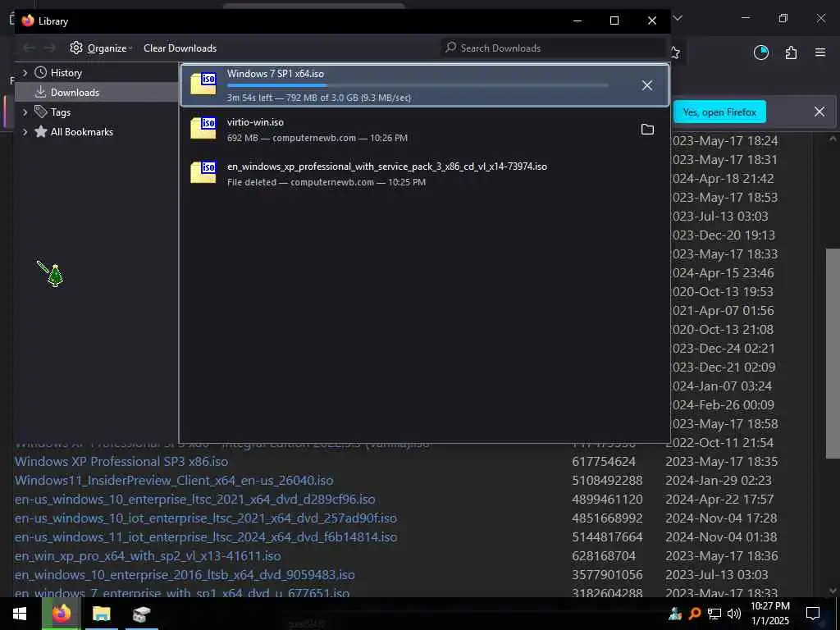Open en-us_windows_11_iot_enterprise_ltsc_2024 iso link
840x630 pixels.
pyautogui.click(x=206, y=536)
